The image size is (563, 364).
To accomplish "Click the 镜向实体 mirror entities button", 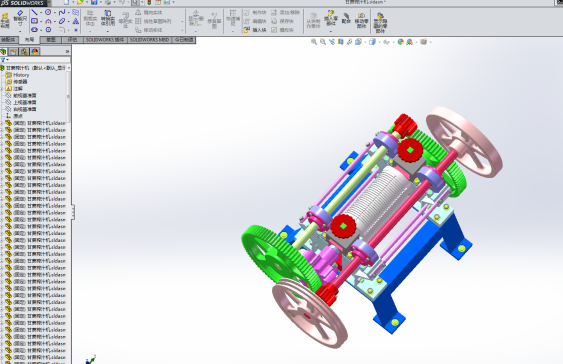I will pos(149,13).
